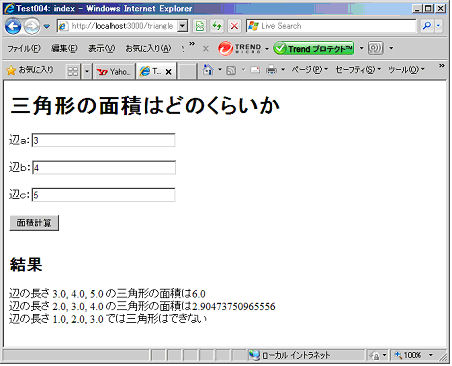
Task: Open the 表示(V) menu
Action: pyautogui.click(x=101, y=49)
